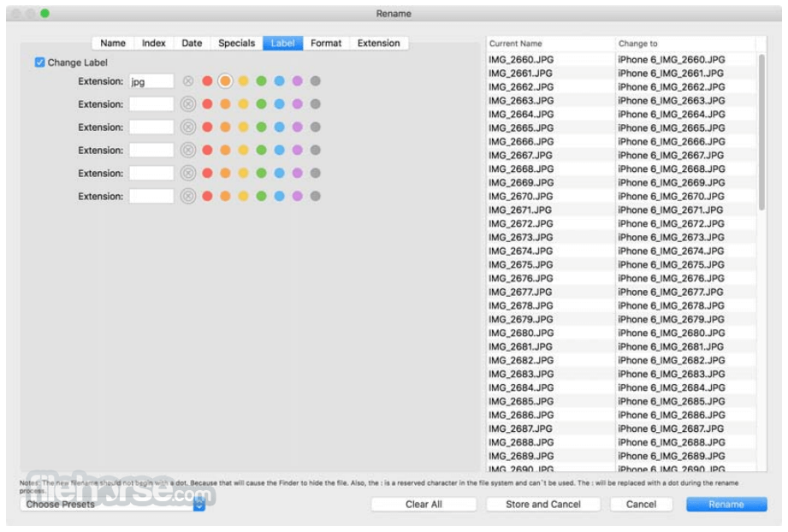Clear the label in the third Extension row
788x532 pixels.
tap(188, 127)
